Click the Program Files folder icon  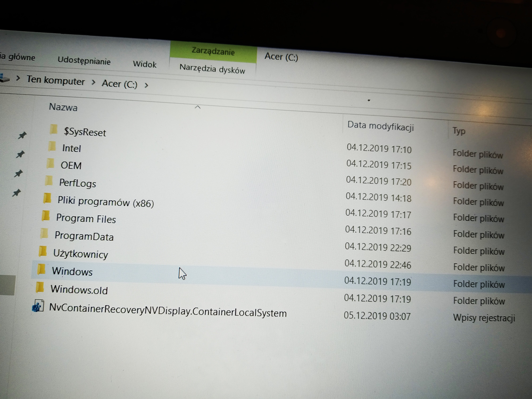pyautogui.click(x=46, y=216)
